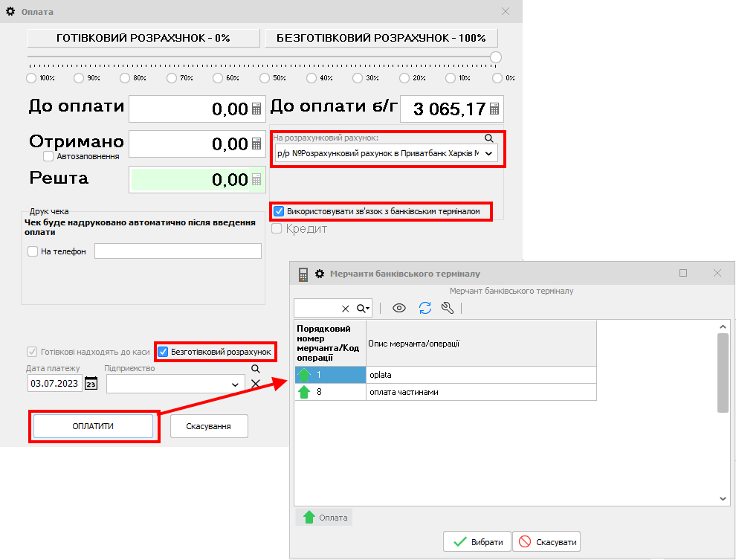Click the eye view icon in merchant toolbar

pyautogui.click(x=399, y=308)
